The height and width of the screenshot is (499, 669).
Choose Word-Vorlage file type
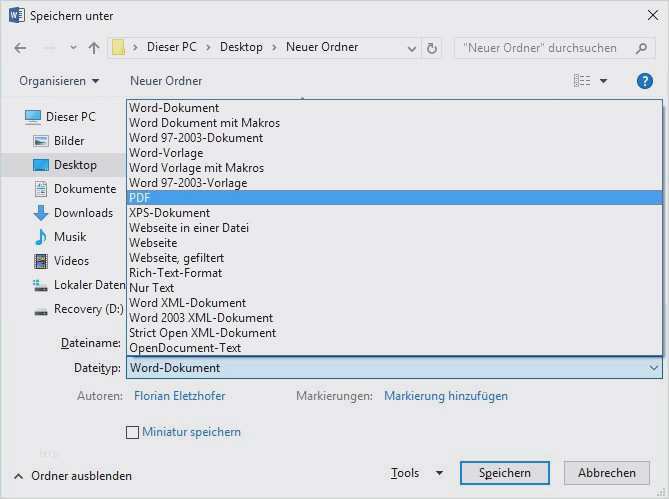(395, 153)
